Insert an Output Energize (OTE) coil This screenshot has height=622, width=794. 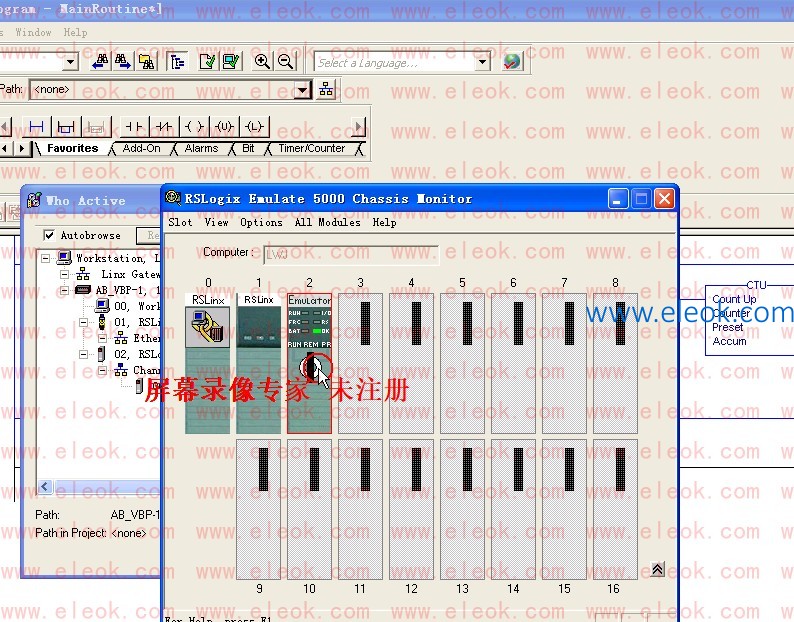click(x=194, y=126)
